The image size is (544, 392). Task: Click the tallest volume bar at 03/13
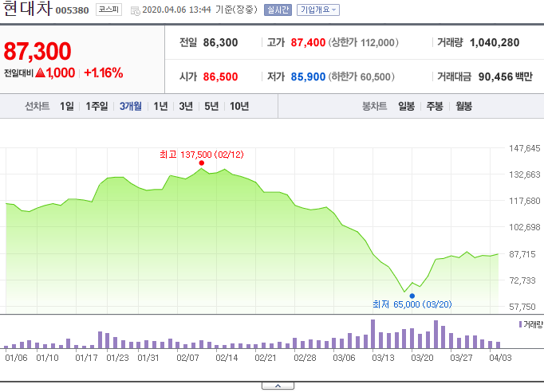pos(373,334)
